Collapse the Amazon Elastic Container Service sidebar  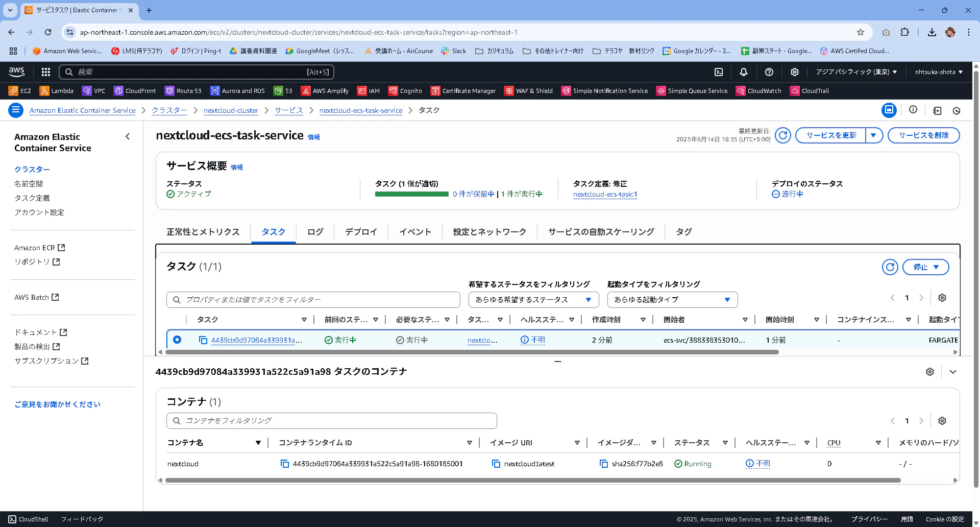pos(128,136)
